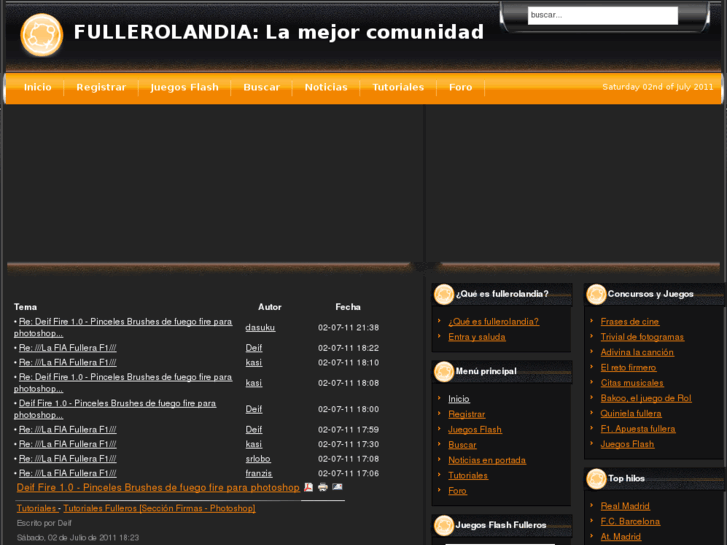The height and width of the screenshot is (545, 727).
Task: Open the Entra y saluda link
Action: [477, 337]
